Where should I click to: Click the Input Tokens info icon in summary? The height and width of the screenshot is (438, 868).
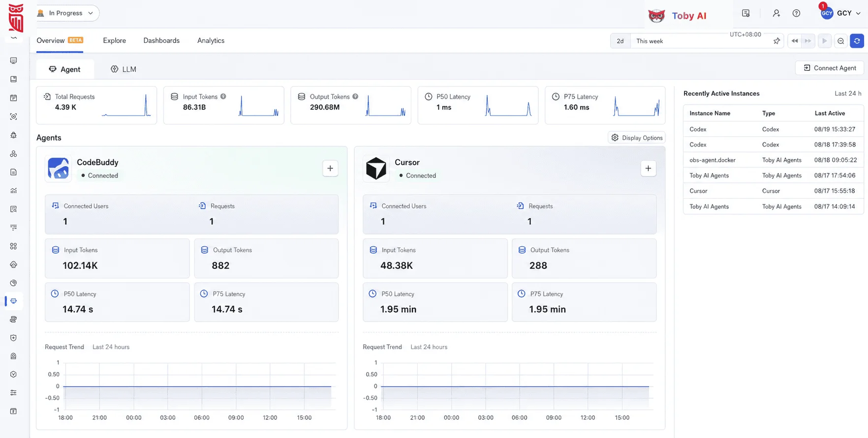pyautogui.click(x=223, y=96)
